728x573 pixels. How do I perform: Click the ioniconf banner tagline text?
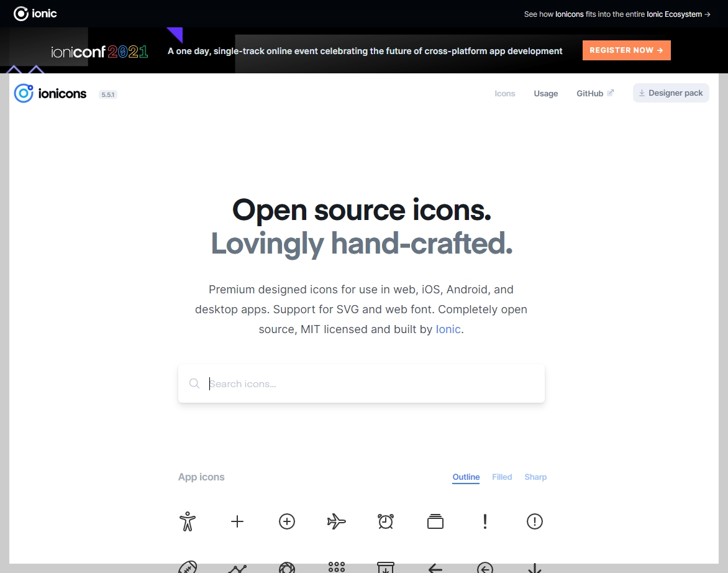pyautogui.click(x=365, y=51)
